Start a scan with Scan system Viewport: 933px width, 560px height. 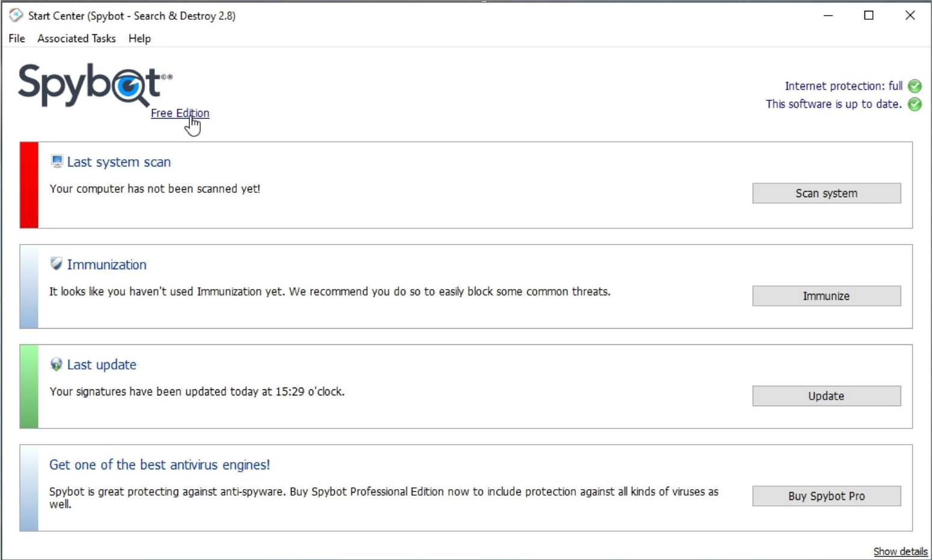826,193
